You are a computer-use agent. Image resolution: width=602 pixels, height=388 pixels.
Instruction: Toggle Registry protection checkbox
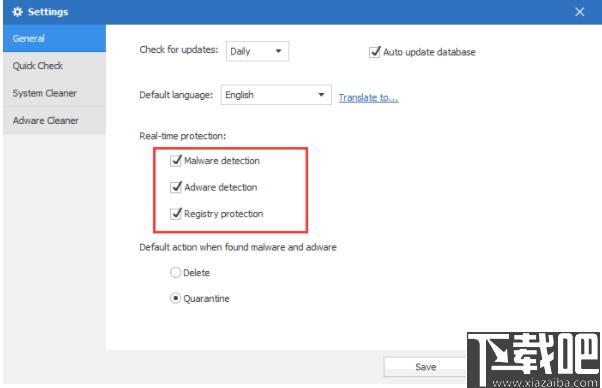tap(176, 213)
